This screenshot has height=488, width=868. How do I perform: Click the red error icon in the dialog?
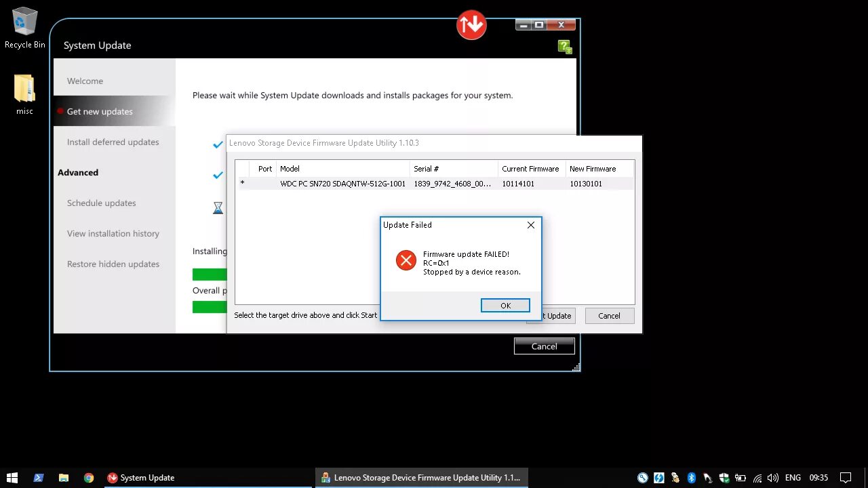(x=406, y=260)
